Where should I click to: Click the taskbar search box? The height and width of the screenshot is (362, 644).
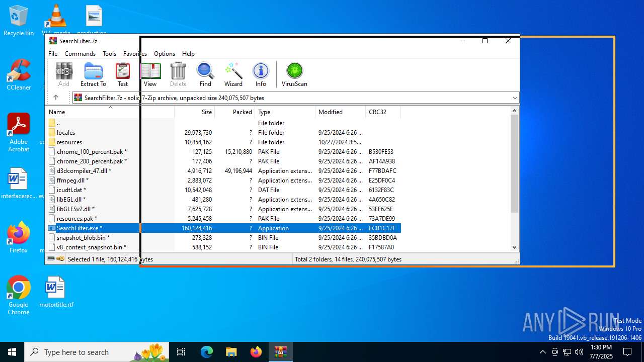pos(97,352)
